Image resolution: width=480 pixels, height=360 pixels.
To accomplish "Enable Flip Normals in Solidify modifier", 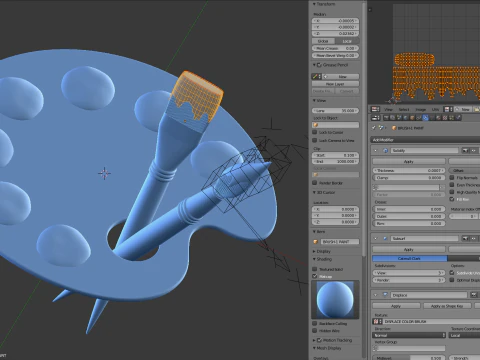I will pyautogui.click(x=452, y=178).
